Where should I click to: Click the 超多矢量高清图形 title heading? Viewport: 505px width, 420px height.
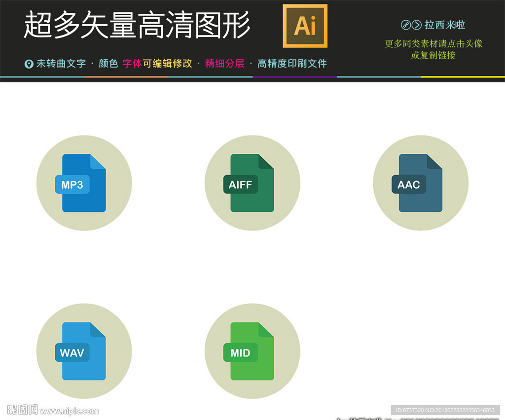(x=137, y=26)
